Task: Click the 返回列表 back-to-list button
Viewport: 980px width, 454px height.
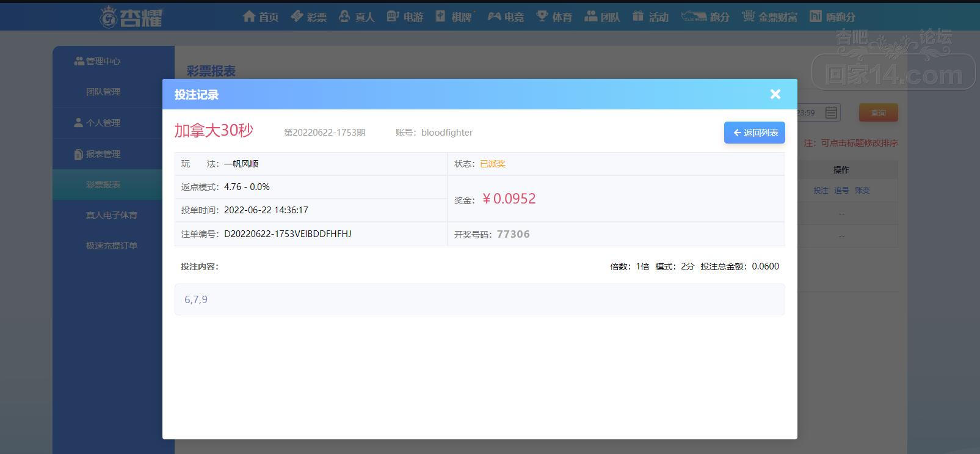Action: click(755, 133)
